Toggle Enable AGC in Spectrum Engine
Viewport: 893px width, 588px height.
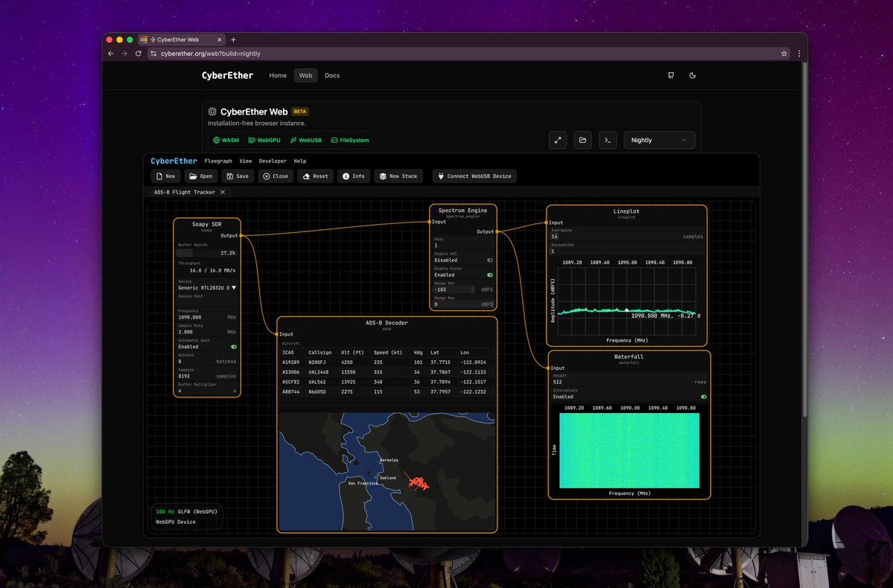[490, 260]
